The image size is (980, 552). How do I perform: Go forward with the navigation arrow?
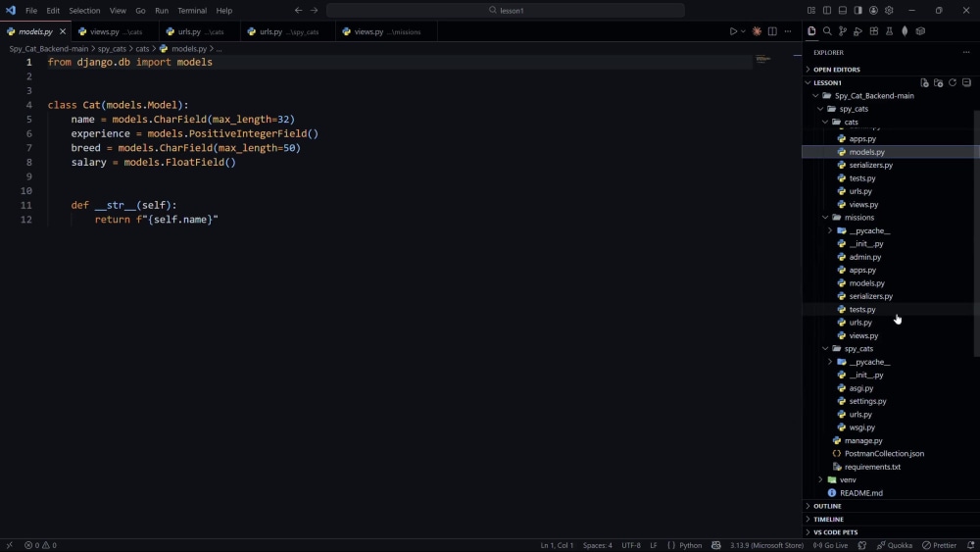coord(314,10)
